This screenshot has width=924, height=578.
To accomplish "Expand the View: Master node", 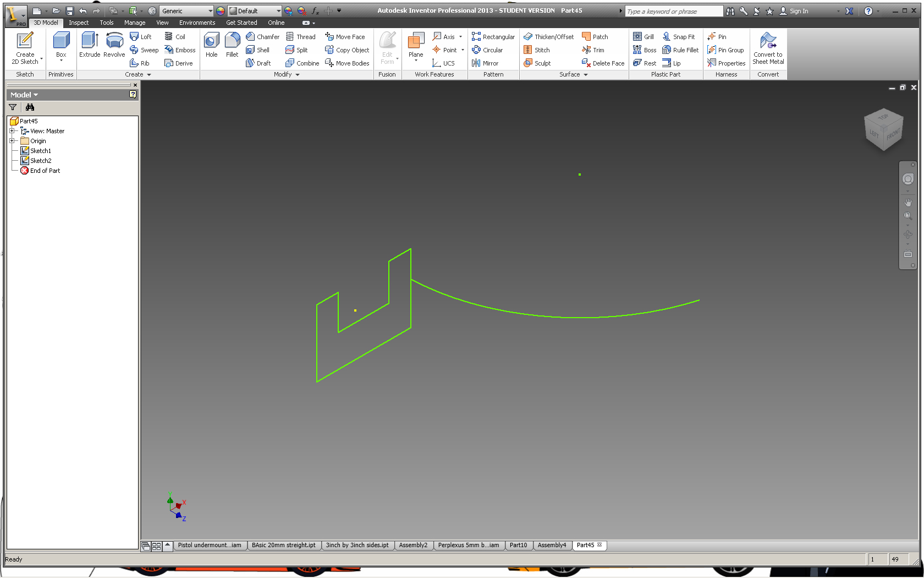I will [12, 131].
